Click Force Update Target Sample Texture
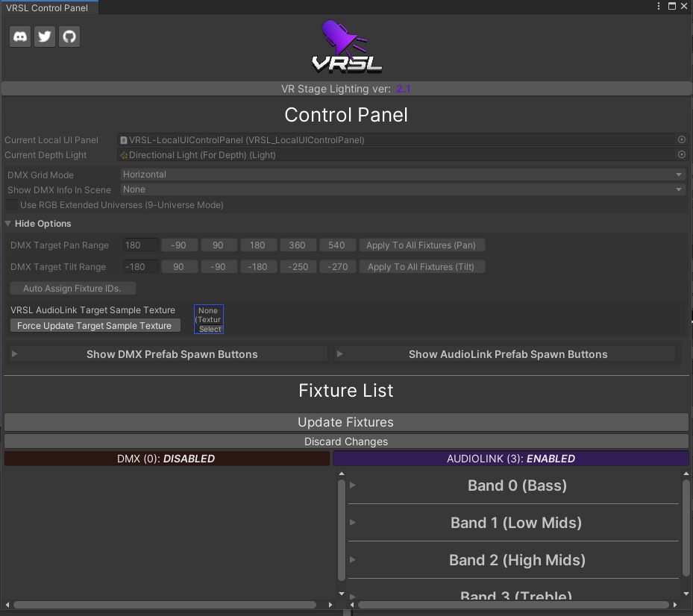The height and width of the screenshot is (616, 693). [95, 326]
